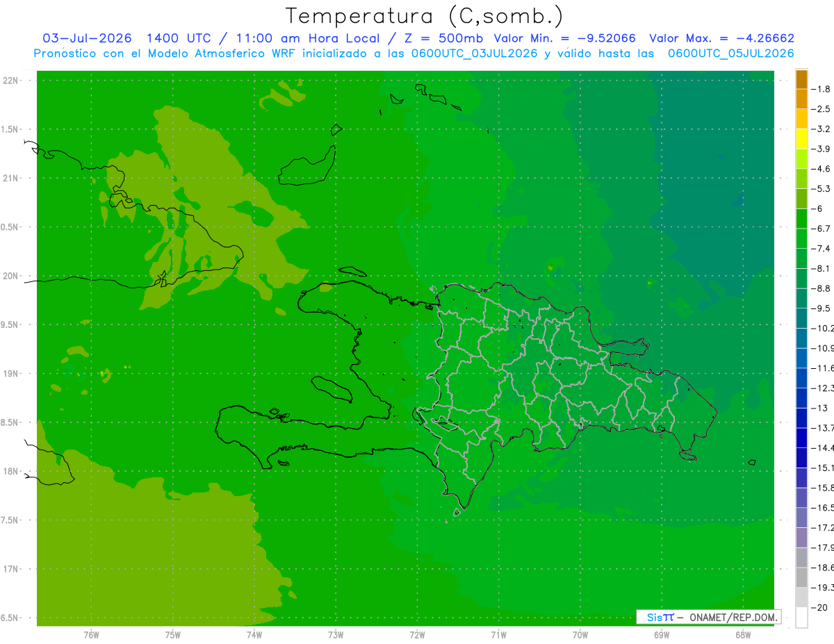
Task: Click the "72W" longitude label
Action: [x=417, y=635]
